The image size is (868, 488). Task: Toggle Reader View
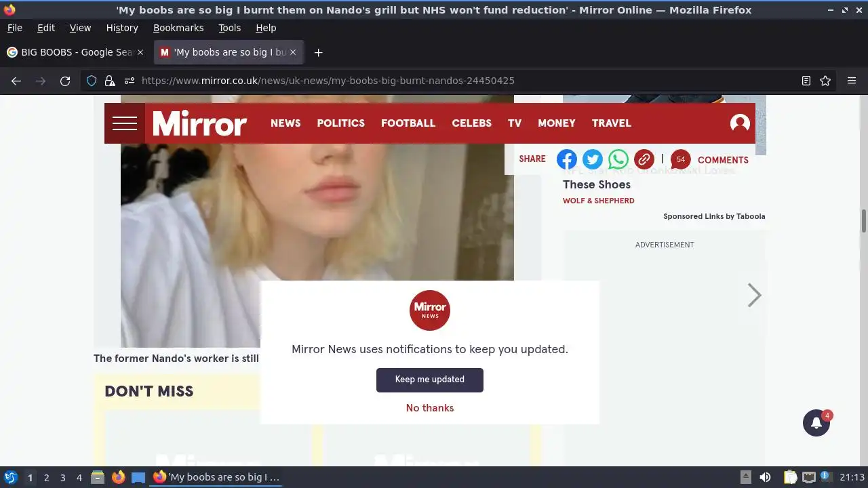806,81
